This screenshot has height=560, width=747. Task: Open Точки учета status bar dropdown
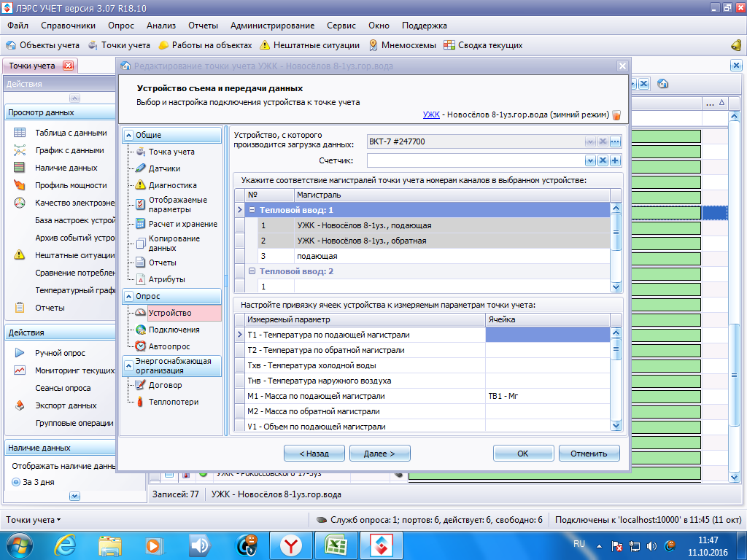[34, 520]
